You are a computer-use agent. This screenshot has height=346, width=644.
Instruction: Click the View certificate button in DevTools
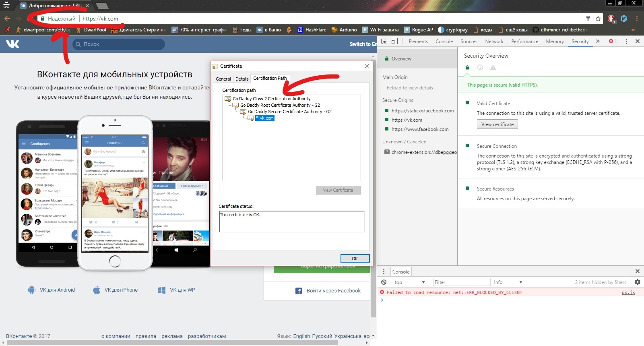tap(497, 124)
